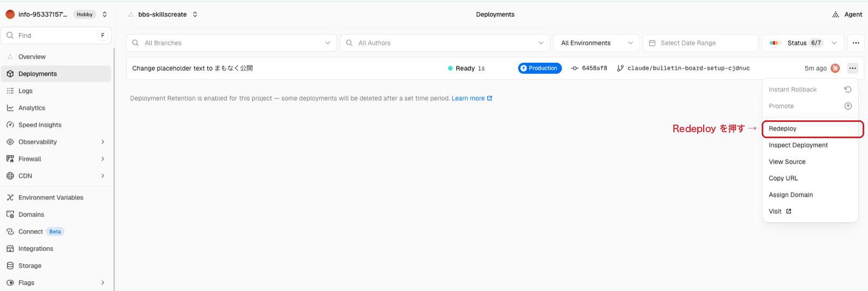Screen dimensions: 868x291
Task: Click the Ready status text
Action: click(465, 68)
